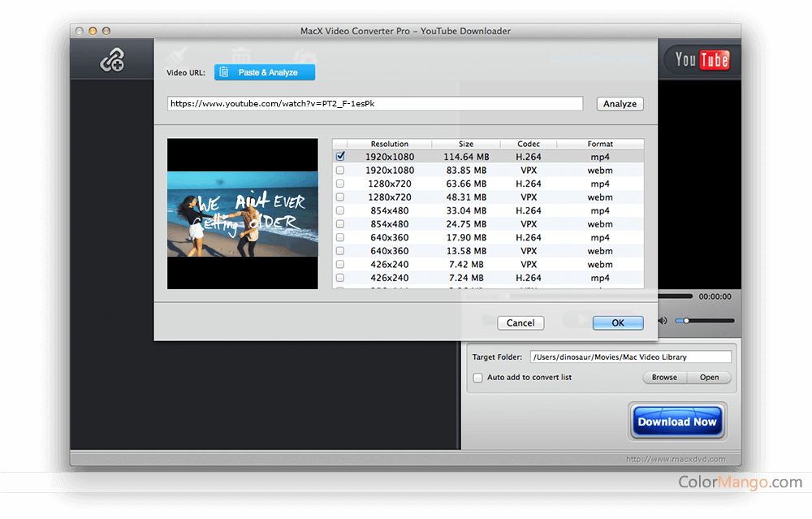Select the 114.64 MB size cell
The width and height of the screenshot is (812, 519).
tap(466, 157)
